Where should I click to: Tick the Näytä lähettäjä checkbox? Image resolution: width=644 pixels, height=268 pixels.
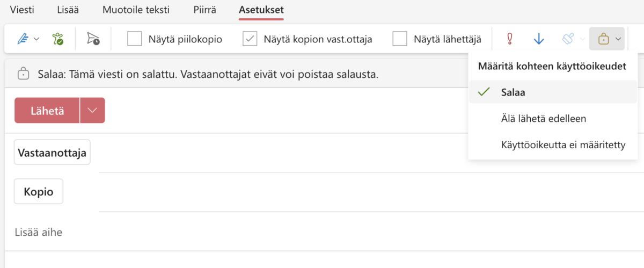coord(400,39)
